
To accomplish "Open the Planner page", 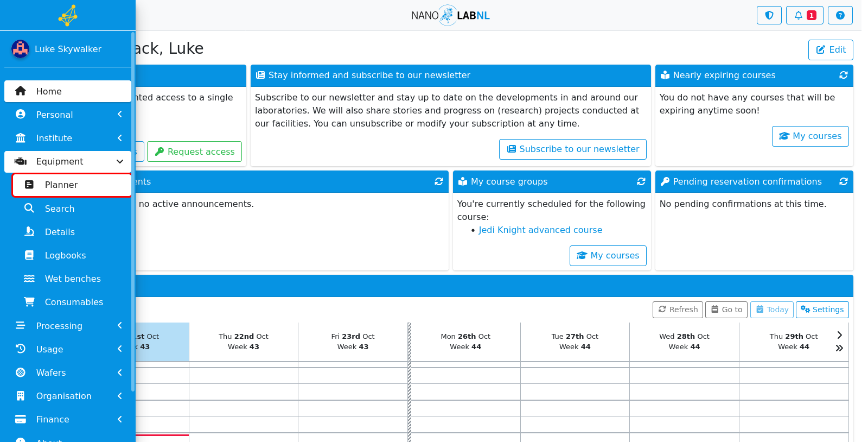I will (x=72, y=185).
